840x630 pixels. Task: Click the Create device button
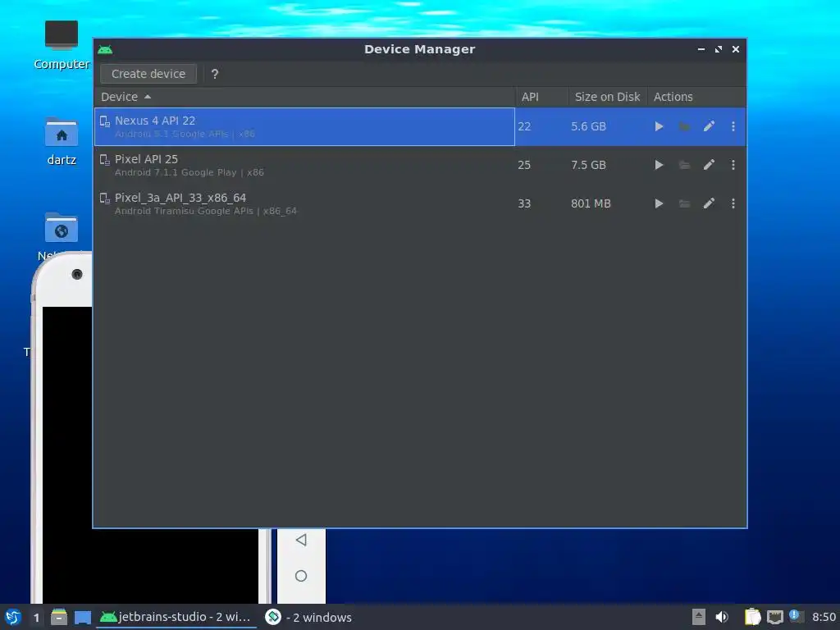pos(148,74)
